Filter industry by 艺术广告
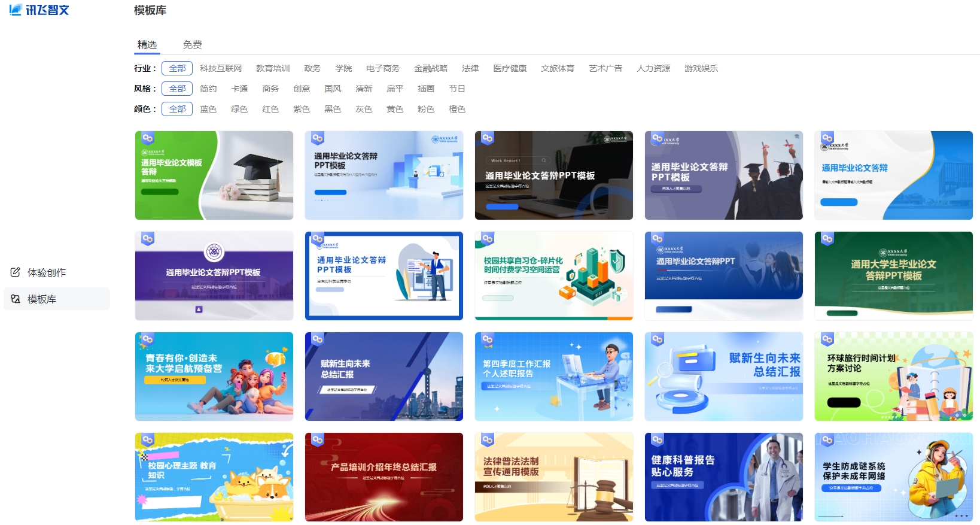 (605, 68)
